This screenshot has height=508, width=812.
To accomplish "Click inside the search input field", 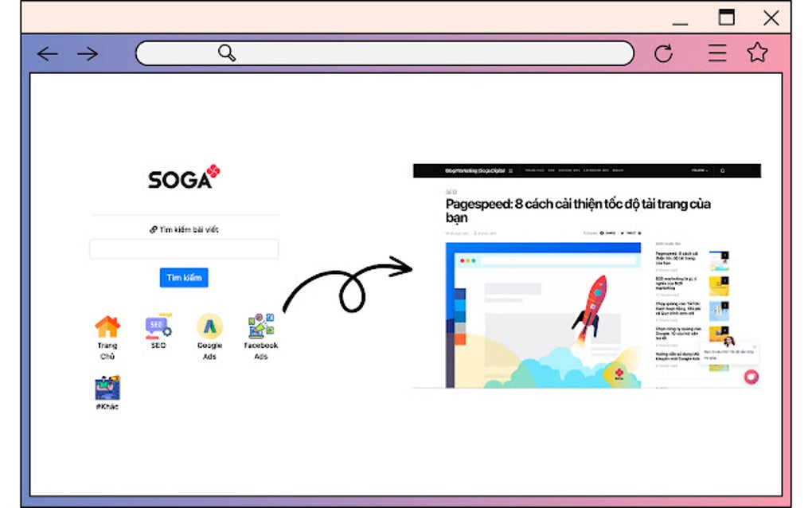I will [183, 248].
